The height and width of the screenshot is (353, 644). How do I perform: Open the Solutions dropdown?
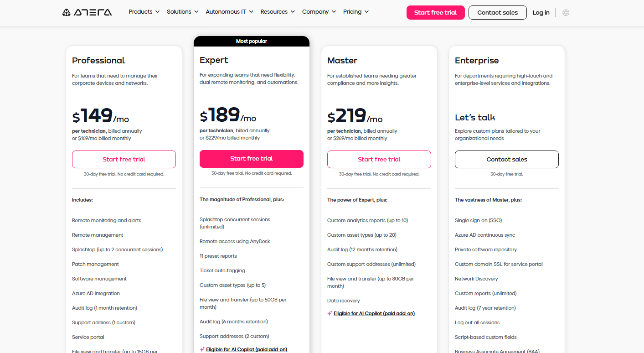click(x=182, y=11)
